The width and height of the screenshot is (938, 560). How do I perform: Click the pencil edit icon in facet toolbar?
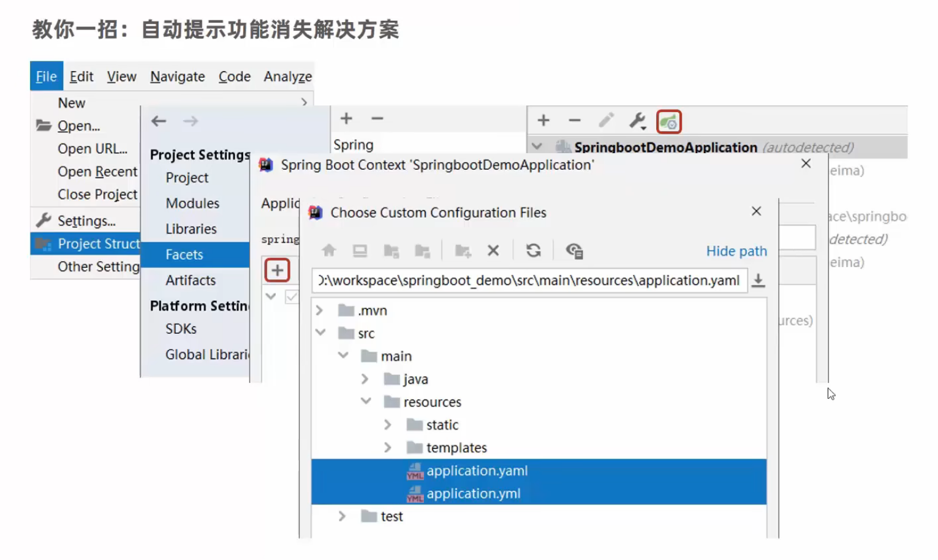click(606, 120)
